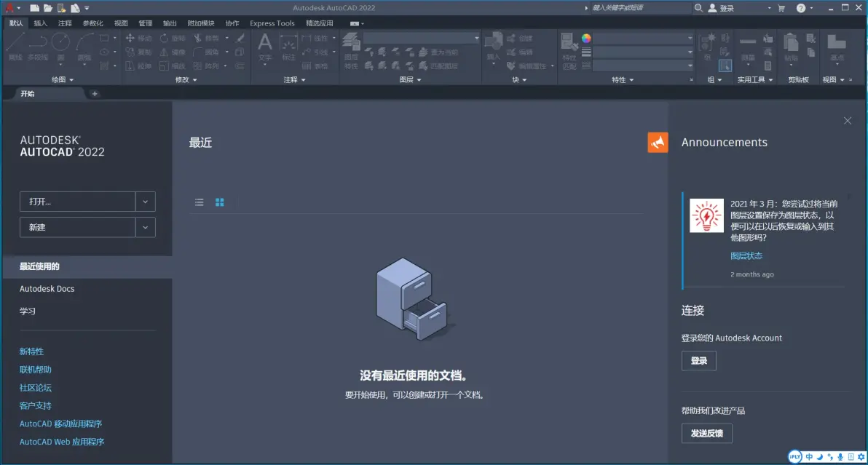Expand the Draw (绘图) panel dropdown
The height and width of the screenshot is (465, 868).
click(62, 79)
